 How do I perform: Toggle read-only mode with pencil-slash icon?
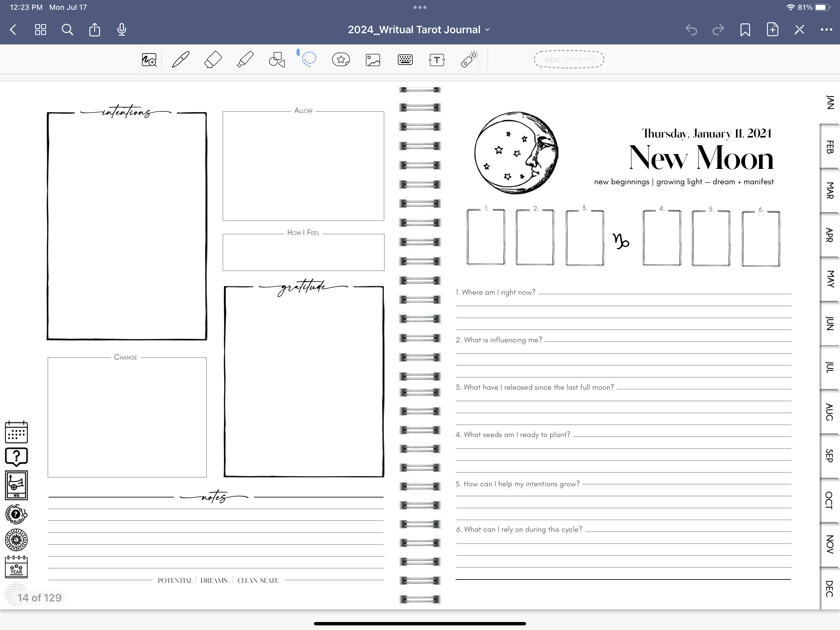(x=799, y=30)
